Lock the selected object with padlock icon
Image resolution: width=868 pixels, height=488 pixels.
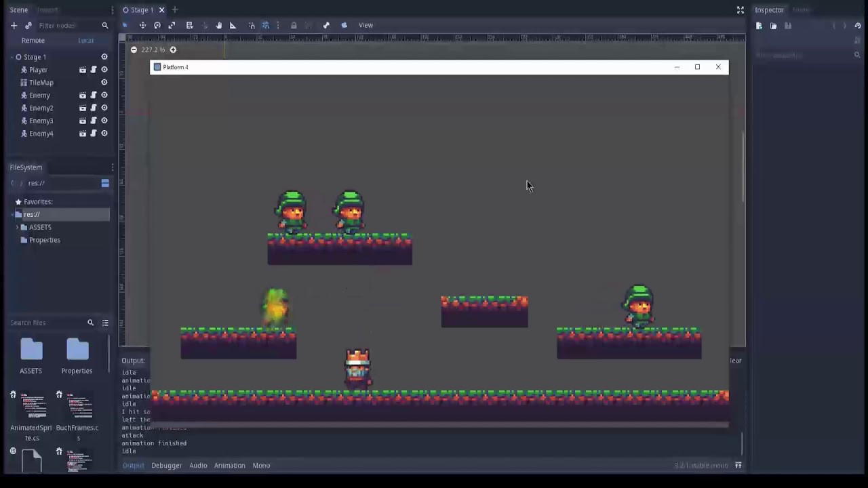[x=294, y=25]
